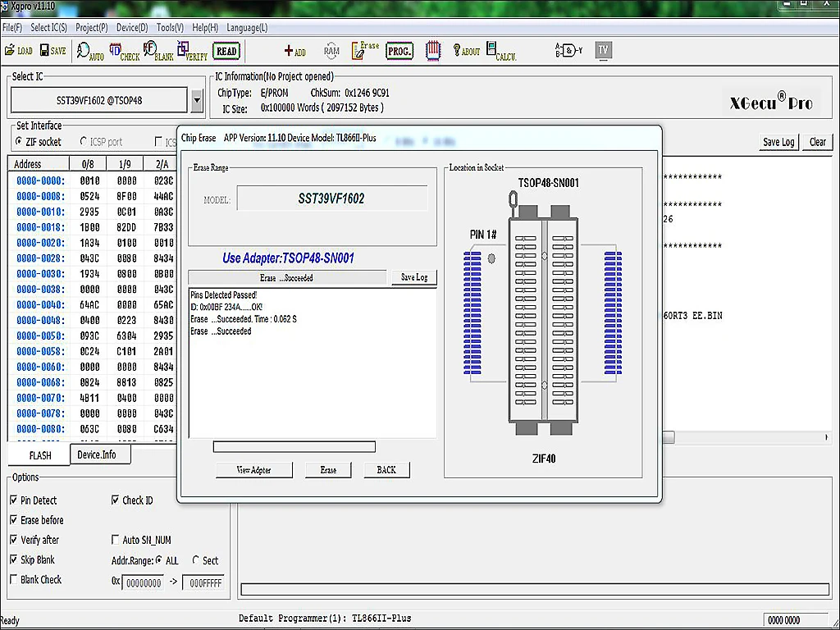Viewport: 840px width, 630px height.
Task: Click the CHECK chip toolbar icon
Action: (x=124, y=52)
